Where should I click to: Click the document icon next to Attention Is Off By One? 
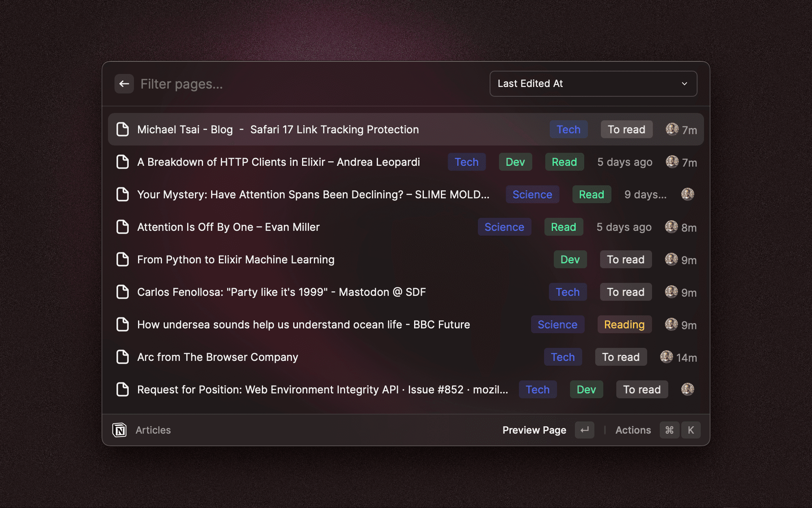122,227
